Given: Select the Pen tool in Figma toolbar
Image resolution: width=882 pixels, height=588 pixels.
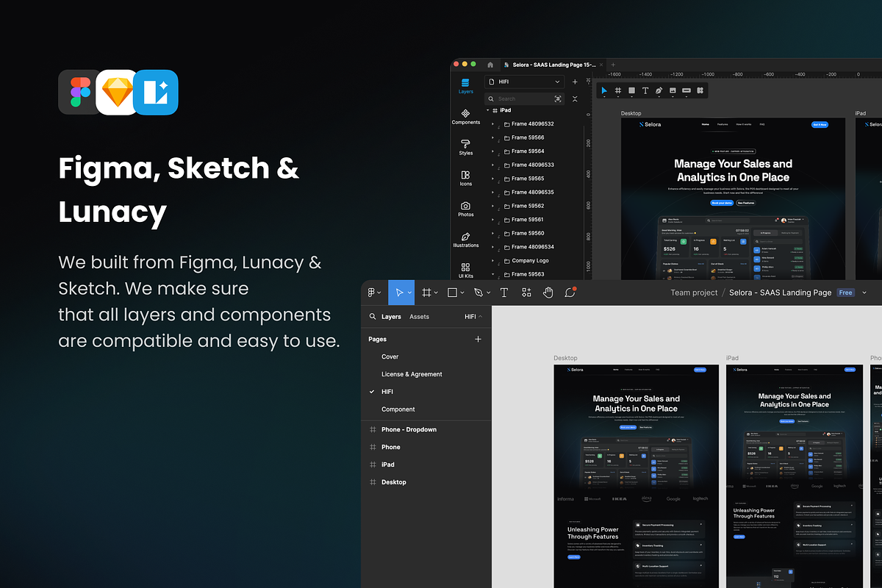Looking at the screenshot, I should click(478, 293).
